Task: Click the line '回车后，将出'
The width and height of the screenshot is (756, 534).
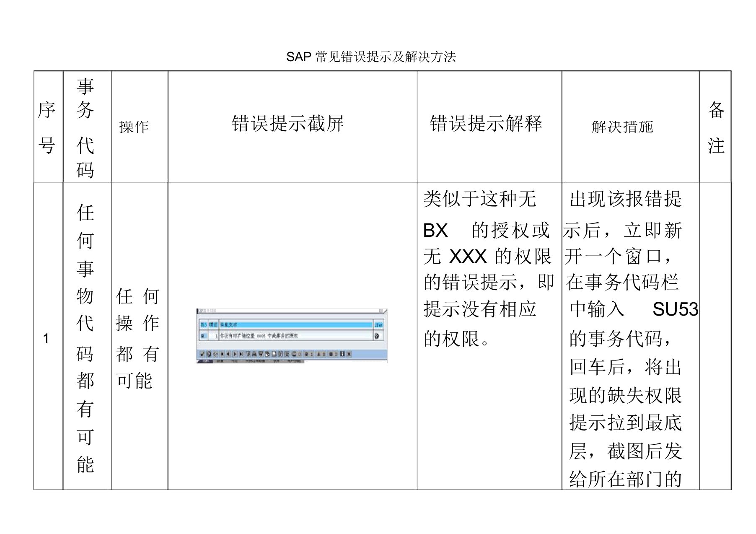Action: pyautogui.click(x=626, y=367)
